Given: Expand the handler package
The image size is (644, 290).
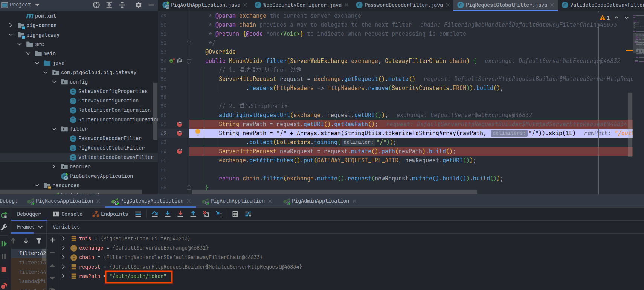Looking at the screenshot, I should 54,166.
